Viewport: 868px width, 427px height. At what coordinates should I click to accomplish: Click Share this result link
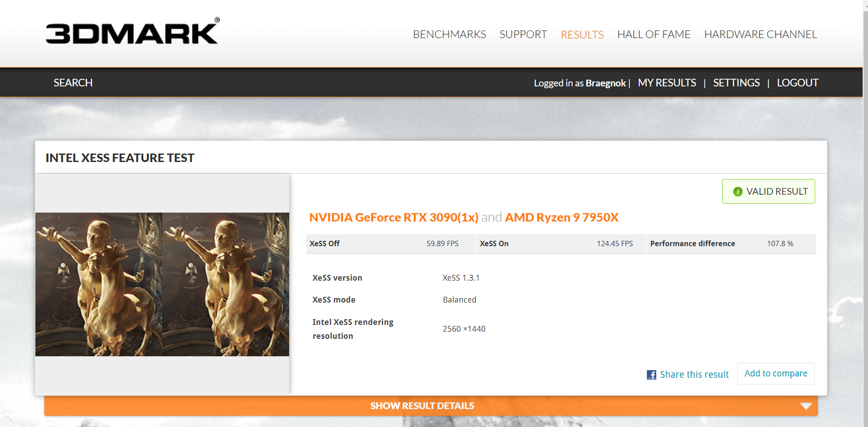pyautogui.click(x=694, y=375)
